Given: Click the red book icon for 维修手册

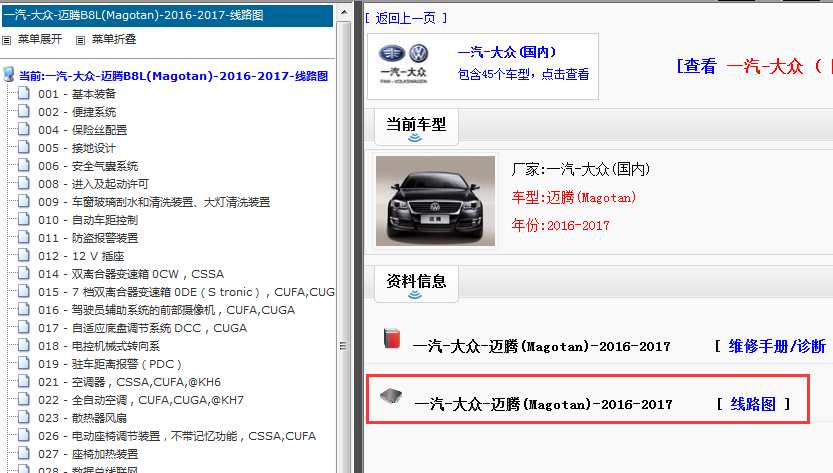Looking at the screenshot, I should point(392,338).
